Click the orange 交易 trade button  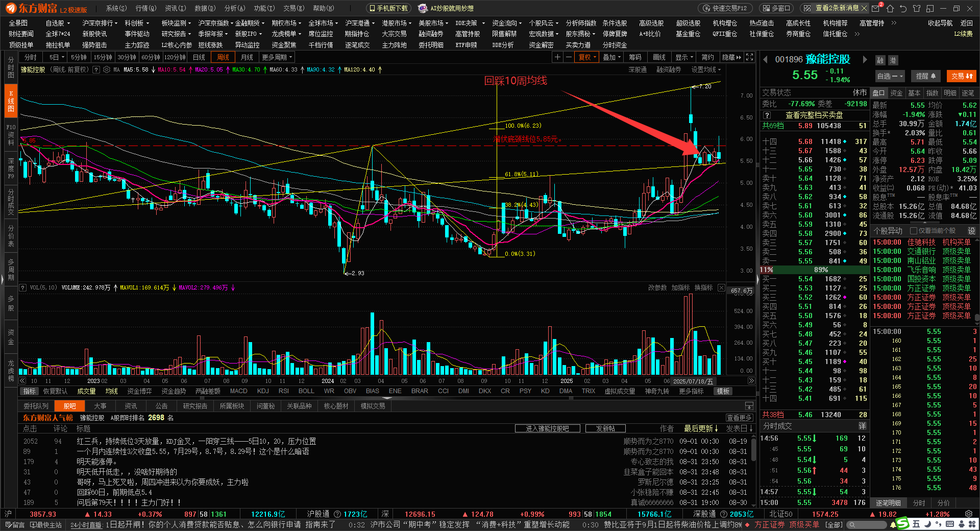(x=962, y=76)
